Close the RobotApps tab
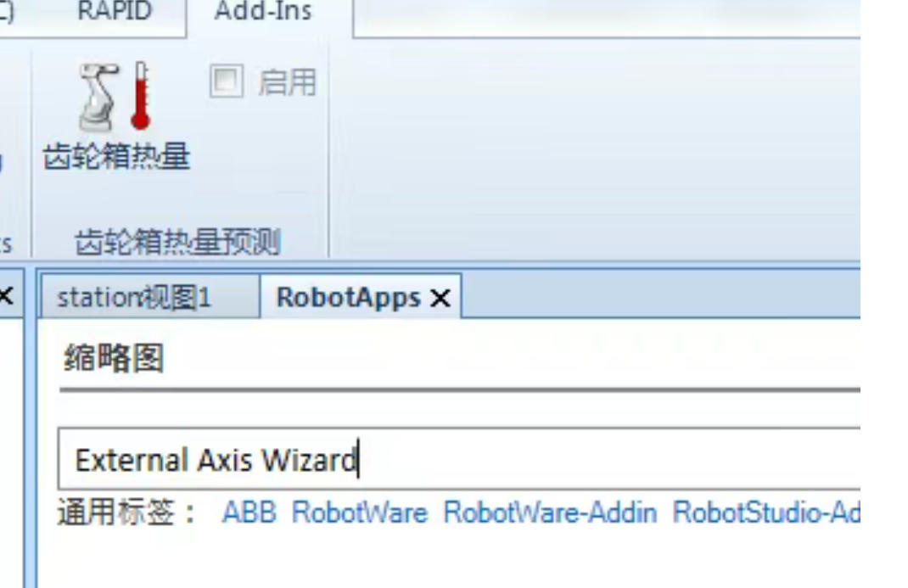Image resolution: width=908 pixels, height=588 pixels. [440, 298]
